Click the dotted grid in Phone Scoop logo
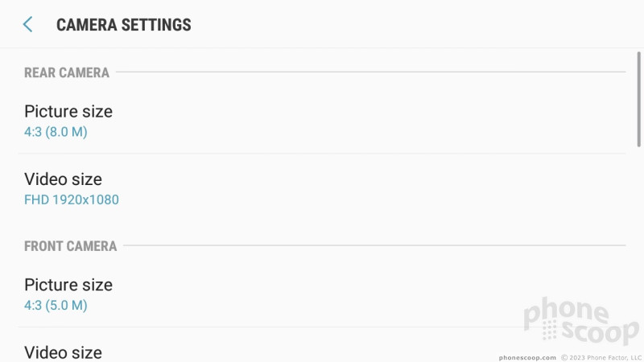Image resolution: width=644 pixels, height=362 pixels. click(x=550, y=331)
